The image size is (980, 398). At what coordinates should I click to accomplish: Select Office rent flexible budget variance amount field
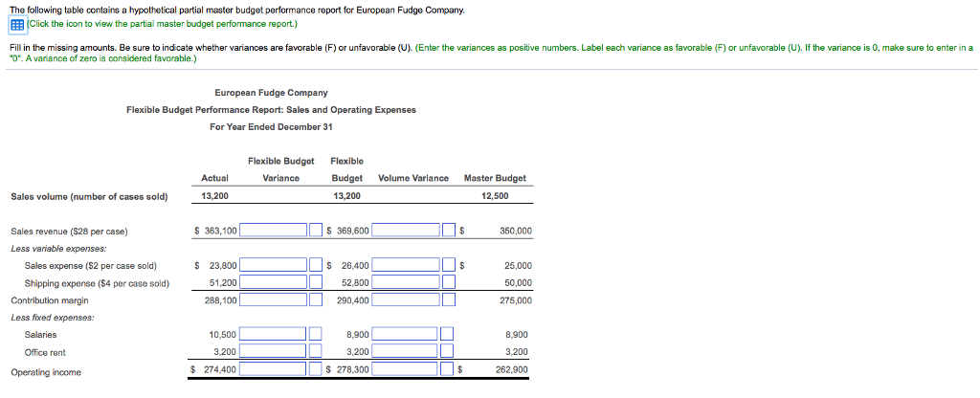(274, 352)
